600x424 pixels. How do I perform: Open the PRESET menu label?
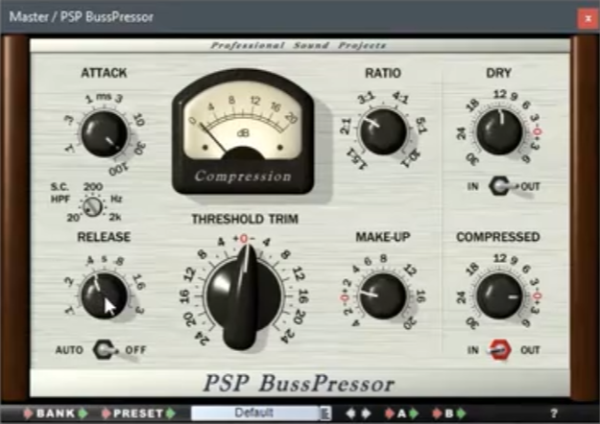tap(139, 414)
